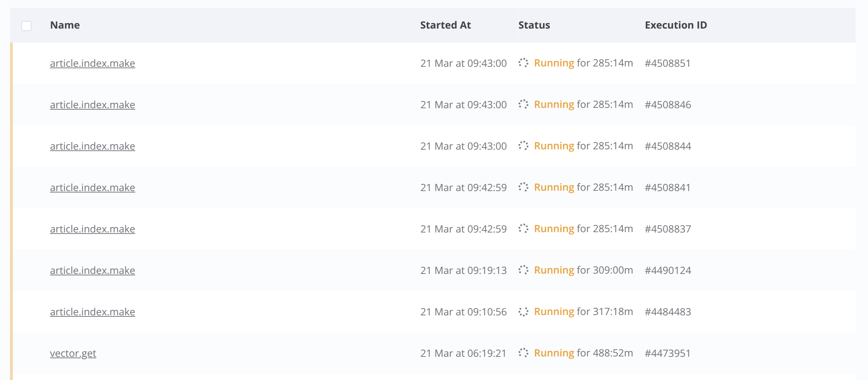Select execution ID #4508846
The height and width of the screenshot is (380, 868).
point(668,105)
